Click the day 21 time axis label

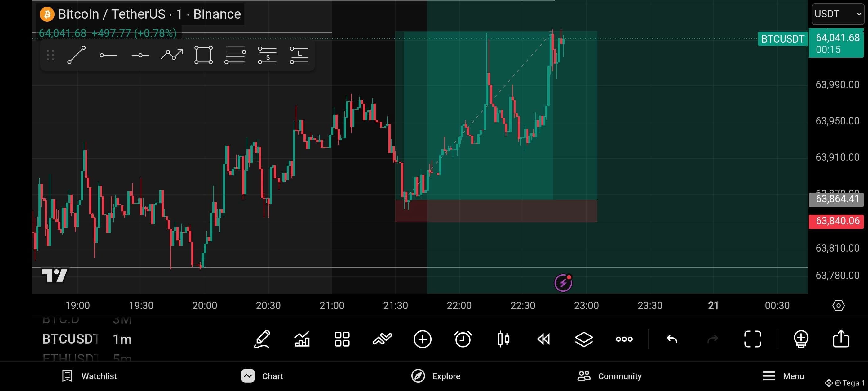click(x=713, y=306)
